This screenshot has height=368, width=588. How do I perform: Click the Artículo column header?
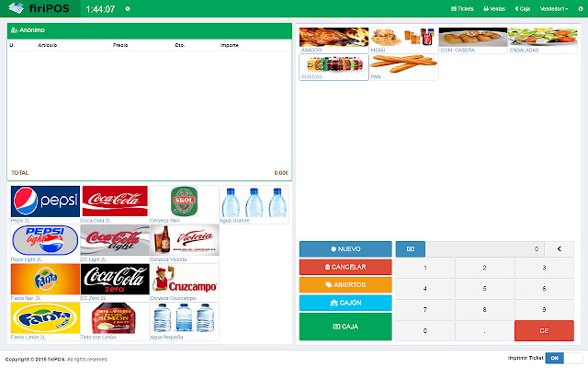(x=47, y=45)
